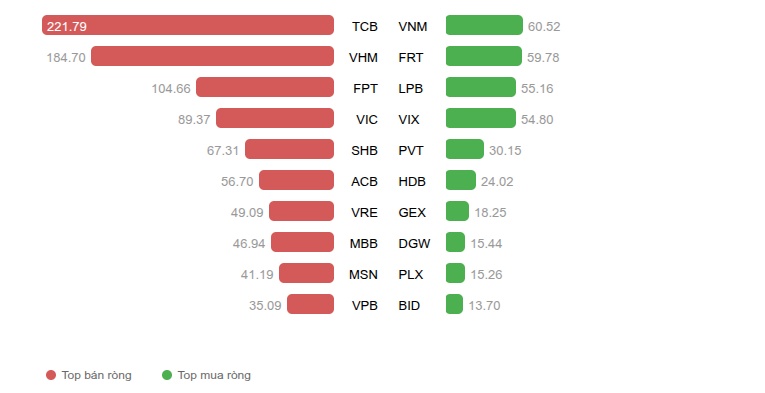Select the red VPB bar
Image resolution: width=765 pixels, height=393 pixels.
pos(310,304)
